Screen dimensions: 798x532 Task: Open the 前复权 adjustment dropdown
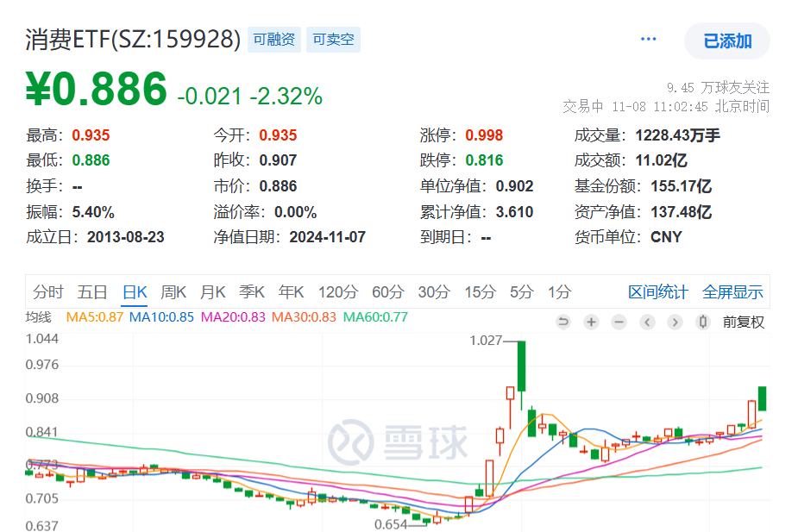[744, 322]
